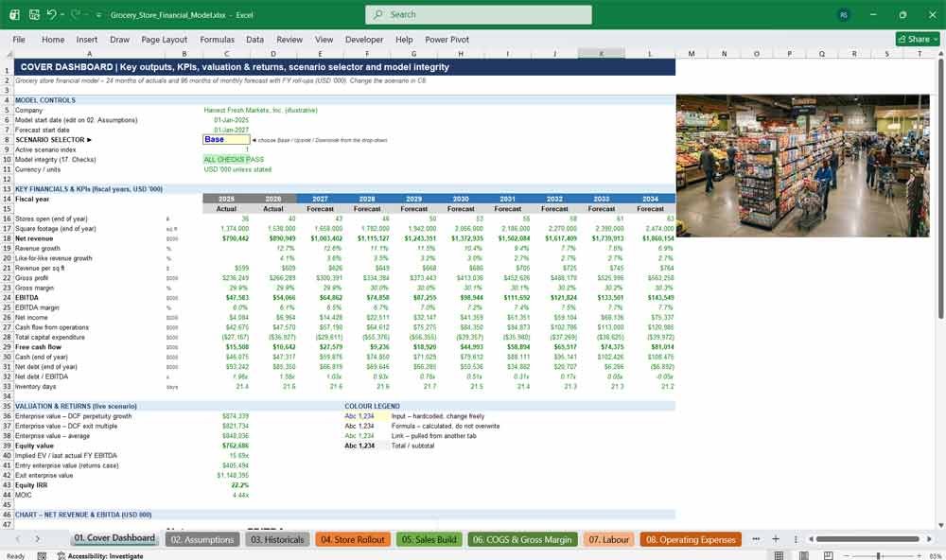Switch to the Home ribbon tab
The height and width of the screenshot is (560, 946).
click(53, 39)
